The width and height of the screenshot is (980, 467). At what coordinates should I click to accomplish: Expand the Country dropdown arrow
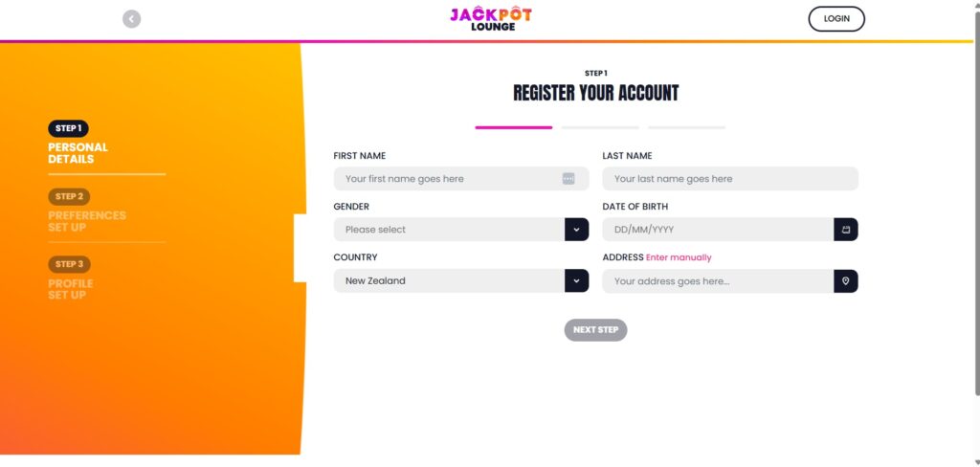click(577, 281)
